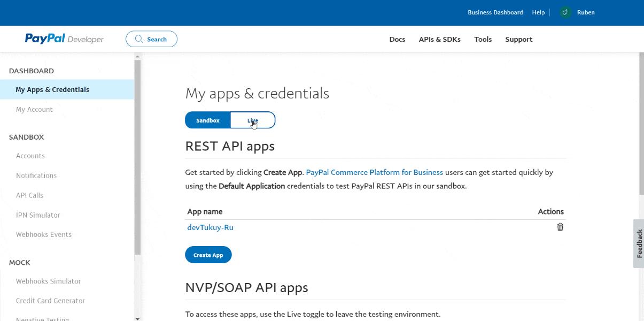
Task: Expand the MOCK section header
Action: pyautogui.click(x=19, y=262)
